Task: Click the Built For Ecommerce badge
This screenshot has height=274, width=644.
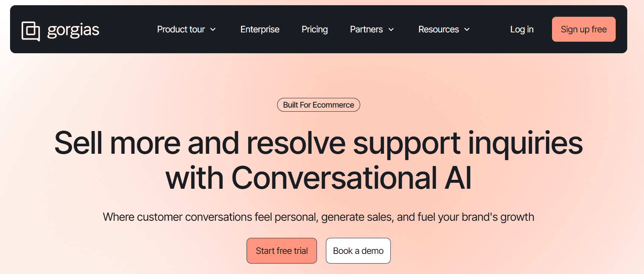Action: tap(318, 105)
